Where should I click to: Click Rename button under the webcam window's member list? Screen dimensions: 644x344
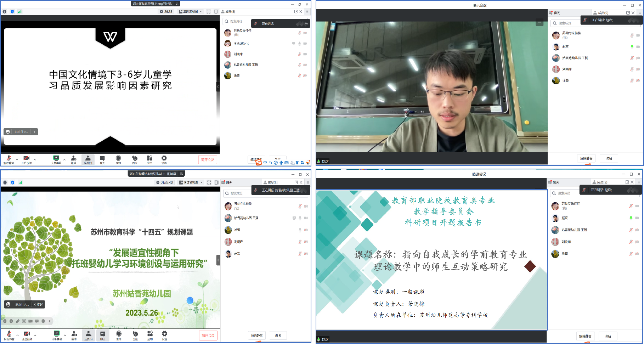(x=609, y=158)
